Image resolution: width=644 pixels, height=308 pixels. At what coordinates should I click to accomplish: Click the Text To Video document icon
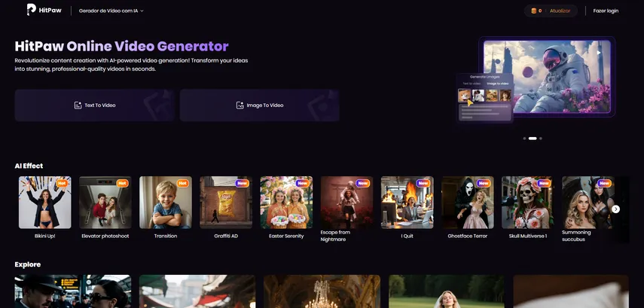pos(78,105)
